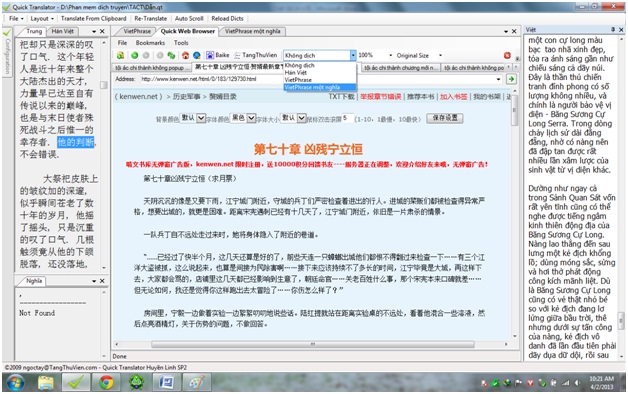The image size is (628, 394).
Task: Click the green Refresh icon in browser toolbar
Action: (x=171, y=55)
